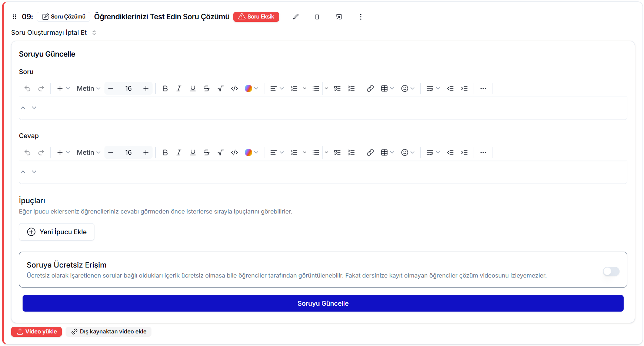Focus the Soru text editor area
Viewport: 644px width, 346px height.
(x=323, y=108)
